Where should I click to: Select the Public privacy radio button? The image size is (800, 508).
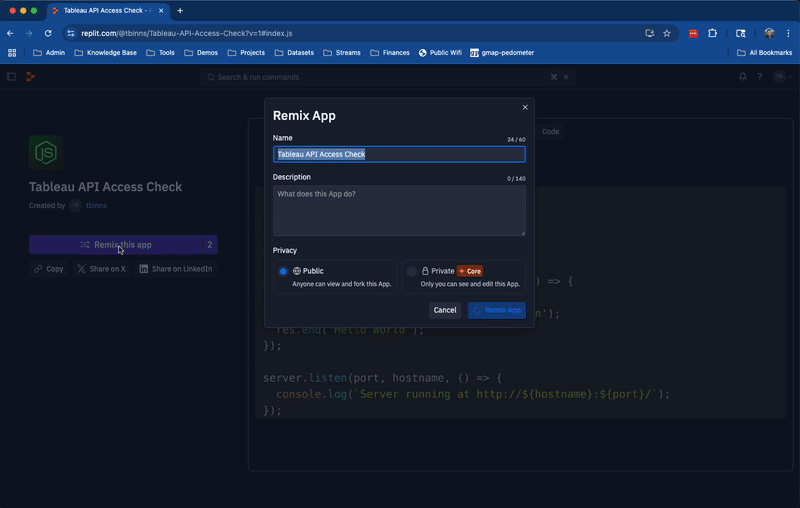click(x=283, y=271)
